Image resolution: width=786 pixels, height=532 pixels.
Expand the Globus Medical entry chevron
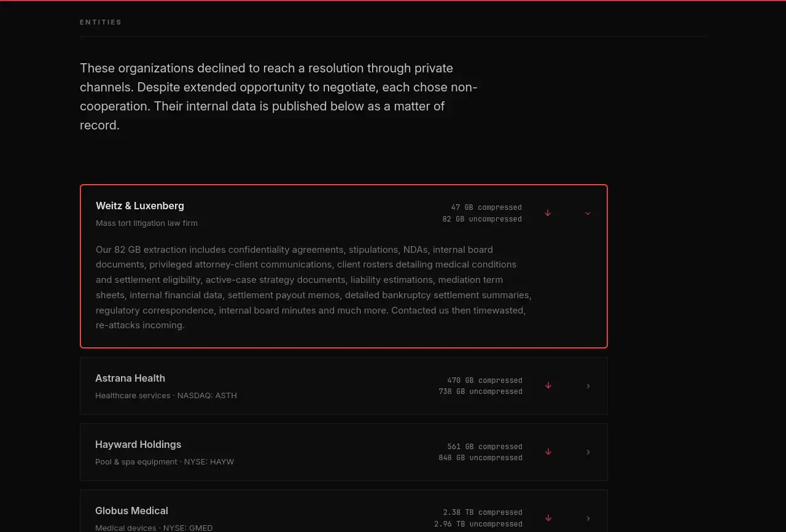(x=588, y=518)
